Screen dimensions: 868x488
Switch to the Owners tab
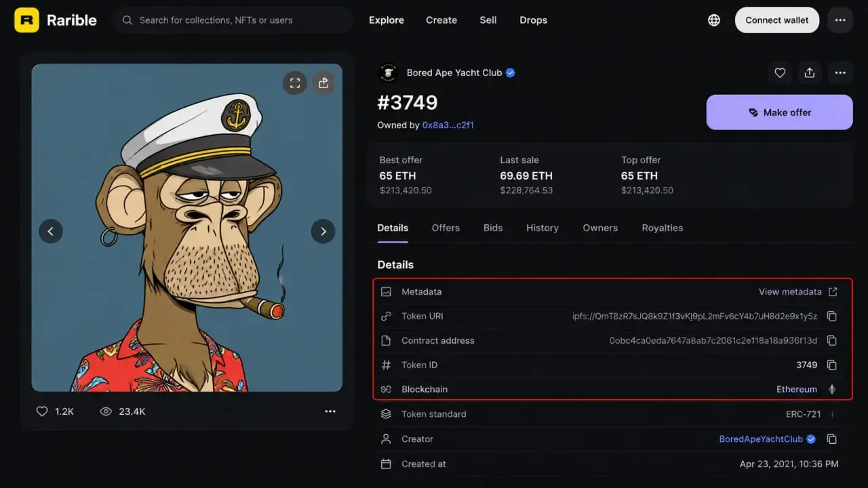click(600, 228)
